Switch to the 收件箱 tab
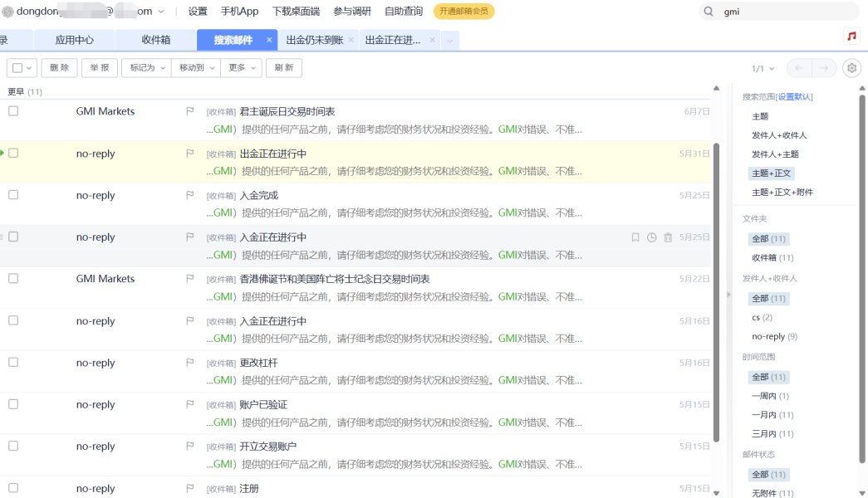The width and height of the screenshot is (868, 498). tap(155, 40)
